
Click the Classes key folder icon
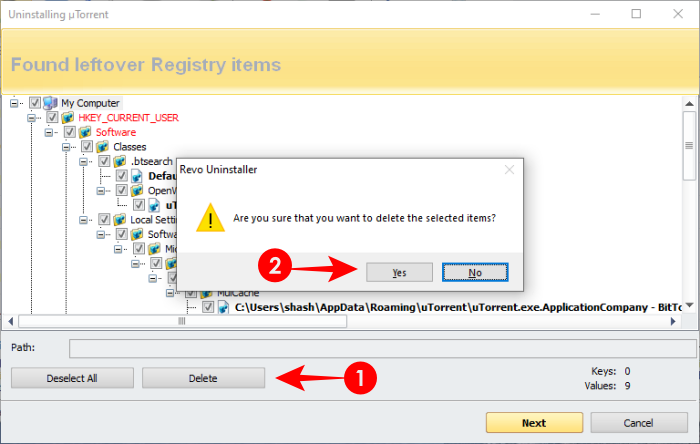[x=102, y=147]
